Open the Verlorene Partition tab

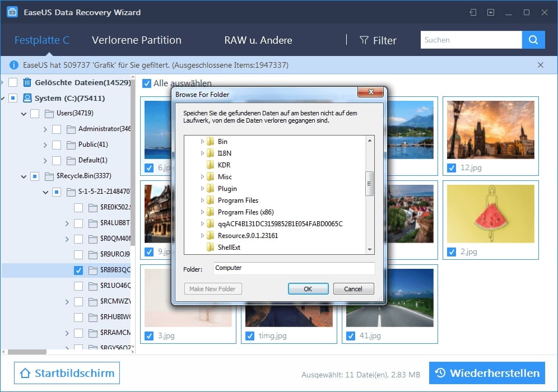point(137,40)
